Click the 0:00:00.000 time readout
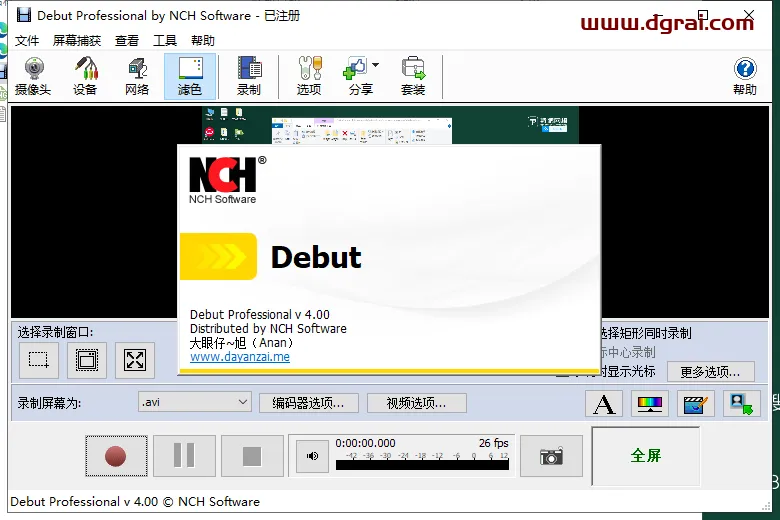This screenshot has height=520, width=780. (365, 443)
